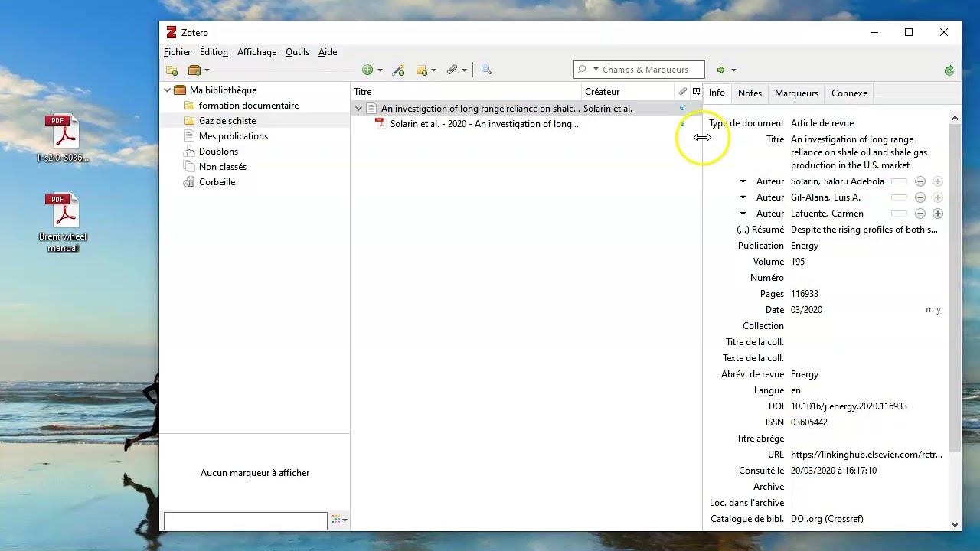Open the Fichier menu
The image size is (980, 551).
(177, 52)
